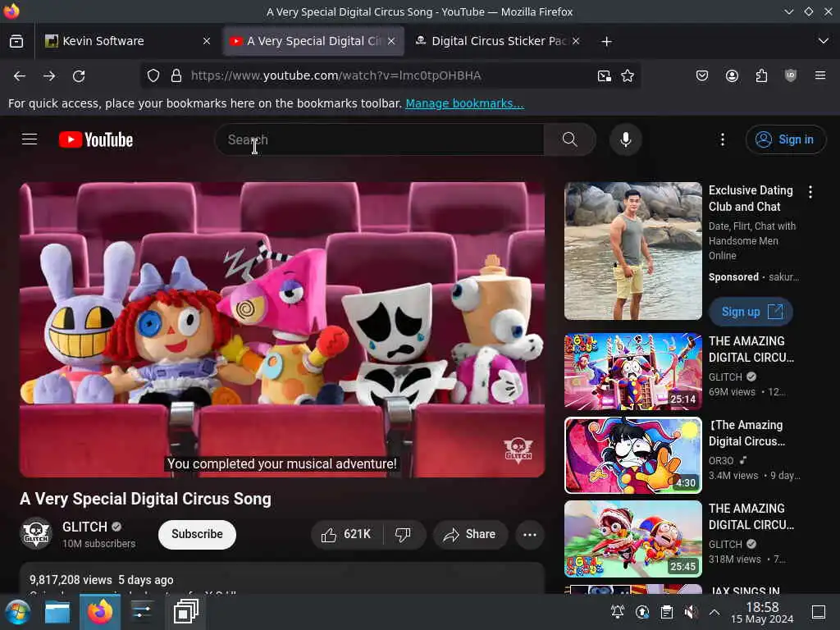Close the A Very Special Digital Circus tab
Viewport: 840px width, 630px height.
pyautogui.click(x=391, y=41)
